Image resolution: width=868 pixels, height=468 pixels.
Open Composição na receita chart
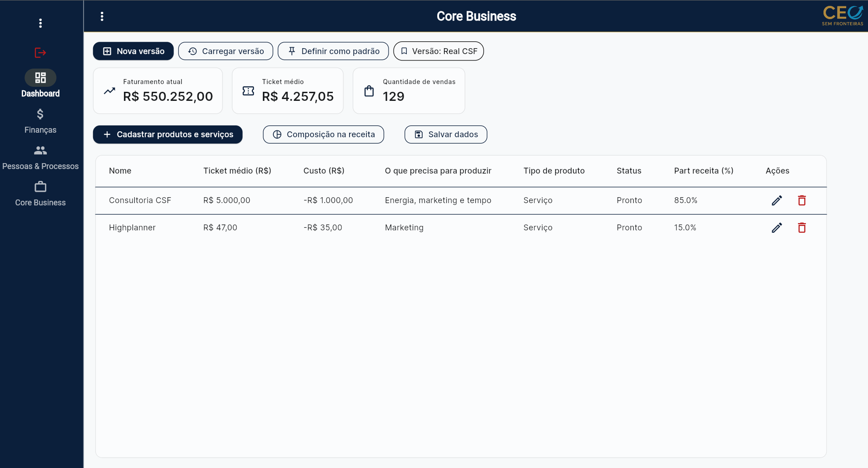324,134
